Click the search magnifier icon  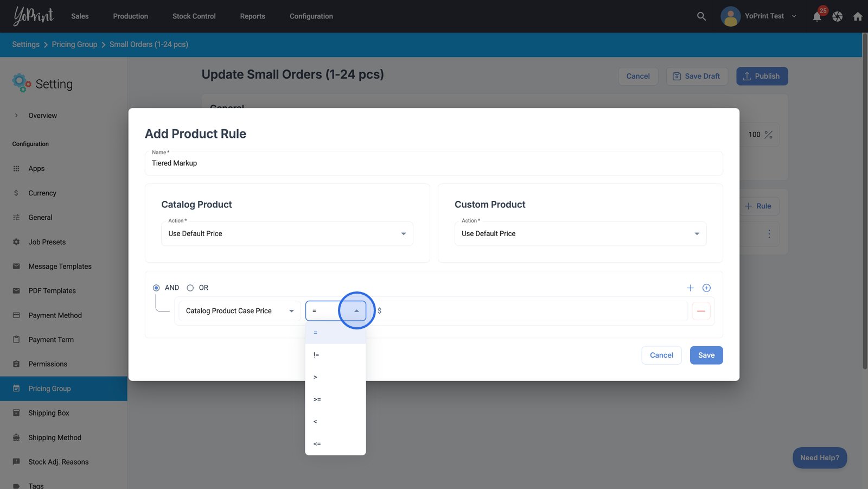(x=701, y=16)
